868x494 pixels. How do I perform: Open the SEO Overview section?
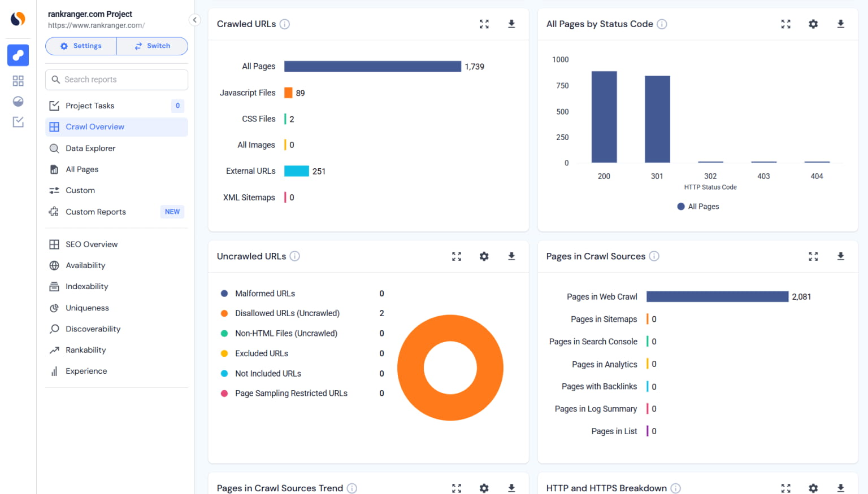click(x=91, y=244)
